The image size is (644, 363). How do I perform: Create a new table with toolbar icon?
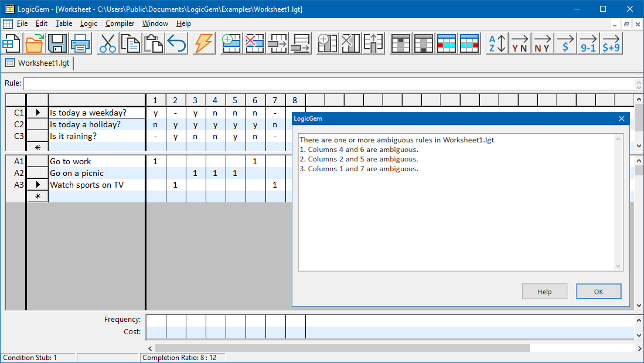pos(11,43)
